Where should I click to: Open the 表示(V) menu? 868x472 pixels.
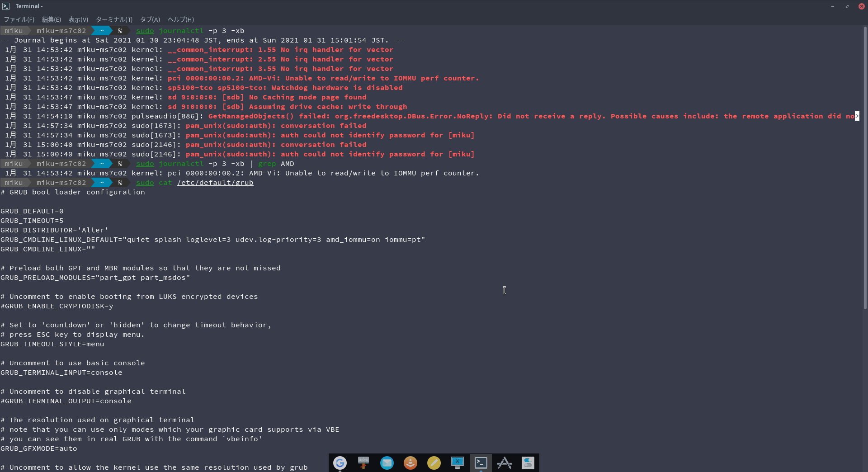(x=78, y=19)
